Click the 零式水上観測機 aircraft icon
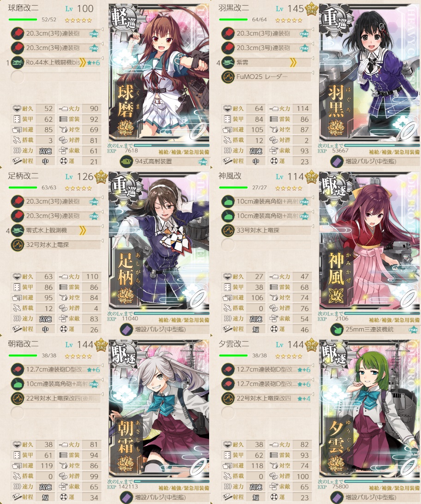Image resolution: width=421 pixels, height=504 pixels. coord(18,230)
